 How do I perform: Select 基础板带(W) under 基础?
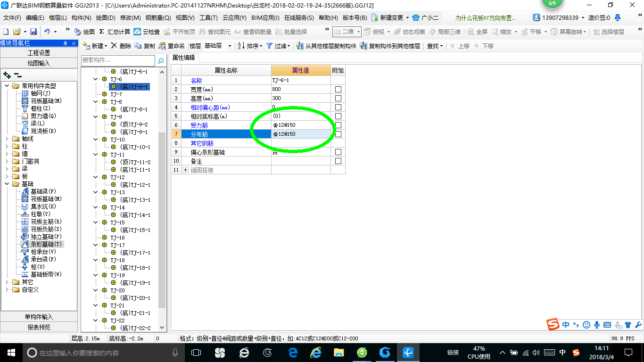(x=41, y=274)
